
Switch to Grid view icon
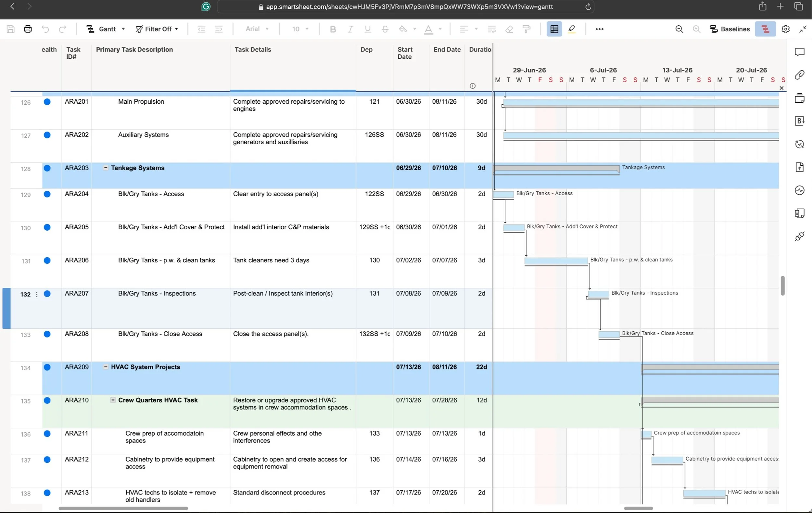pos(554,29)
